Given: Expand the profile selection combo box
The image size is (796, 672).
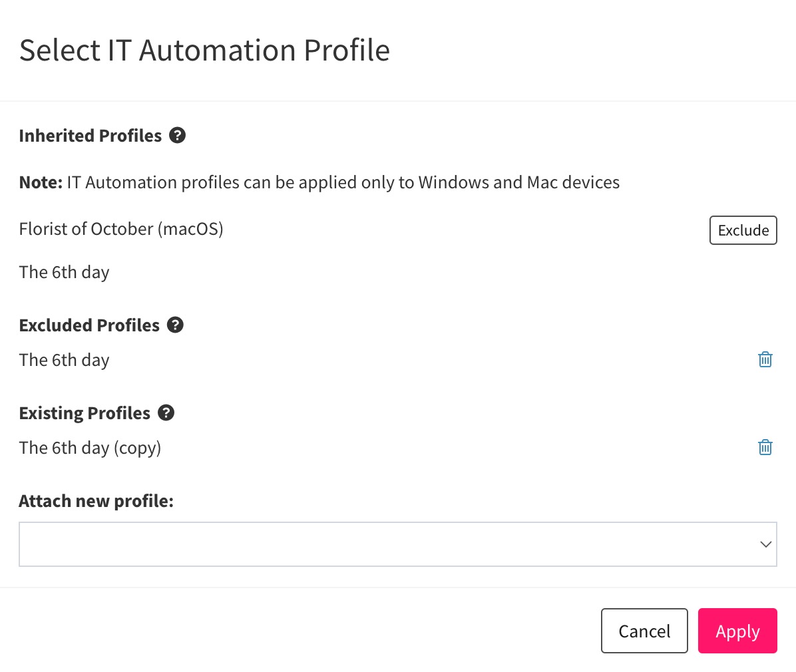Looking at the screenshot, I should coord(398,544).
